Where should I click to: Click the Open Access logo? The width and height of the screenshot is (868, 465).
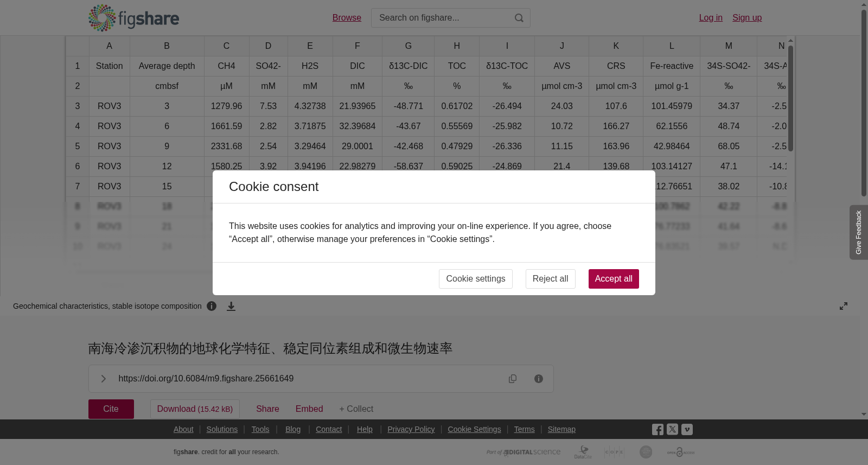click(x=681, y=452)
